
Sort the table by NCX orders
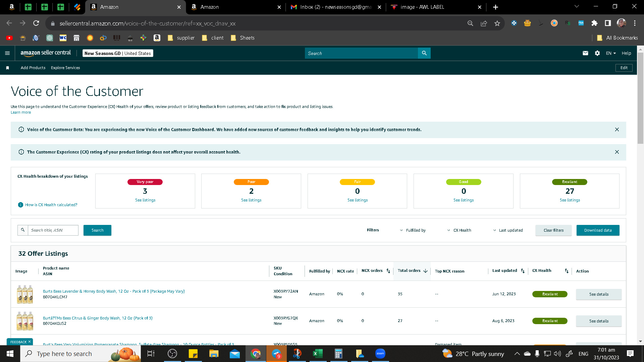click(x=388, y=271)
